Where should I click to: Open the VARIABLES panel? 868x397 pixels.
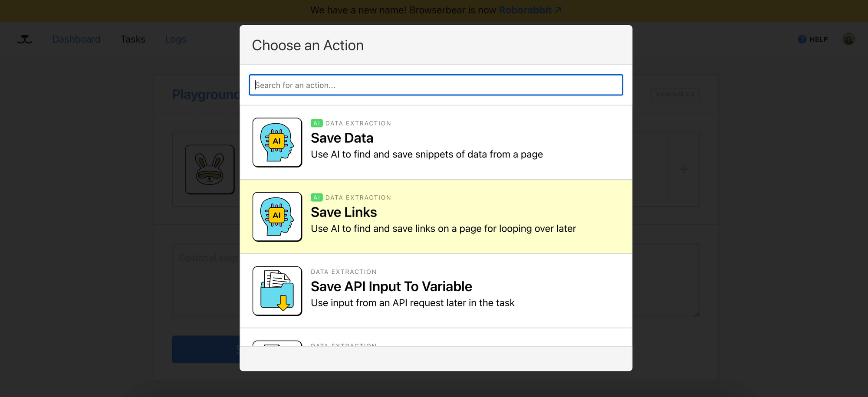click(x=675, y=94)
